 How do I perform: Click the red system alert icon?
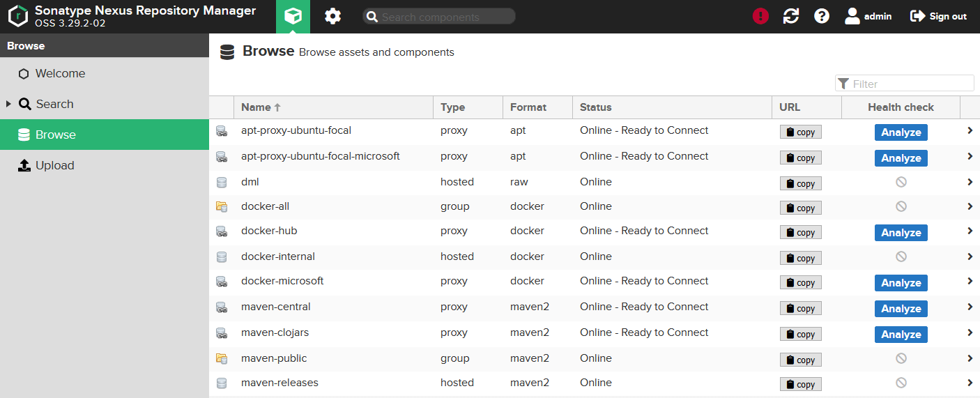tap(760, 16)
